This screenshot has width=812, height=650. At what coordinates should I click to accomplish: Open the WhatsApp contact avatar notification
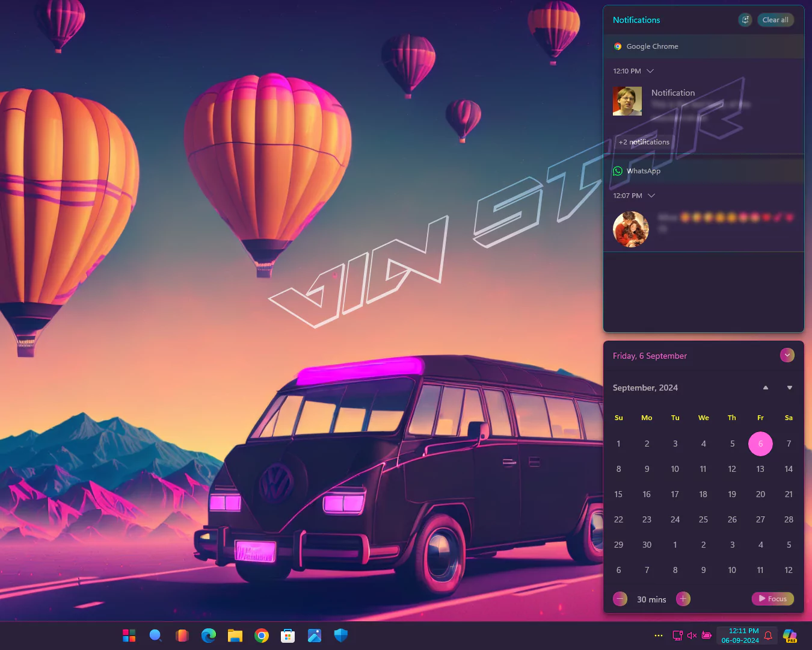click(x=631, y=229)
